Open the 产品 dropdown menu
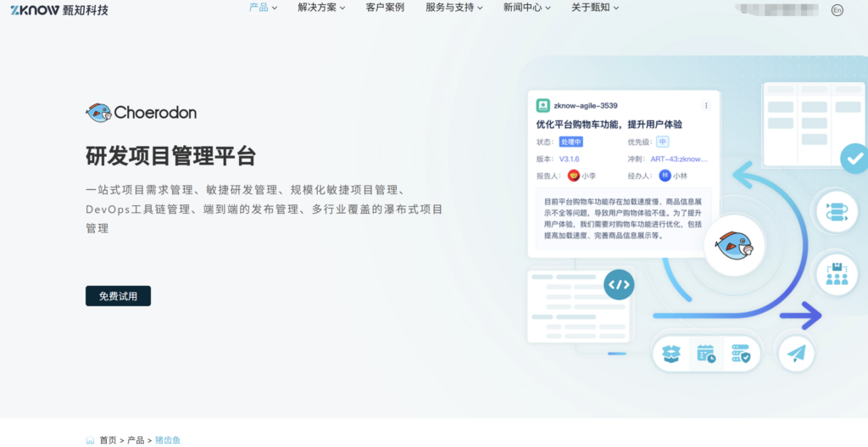The width and height of the screenshot is (868, 447). [x=263, y=7]
